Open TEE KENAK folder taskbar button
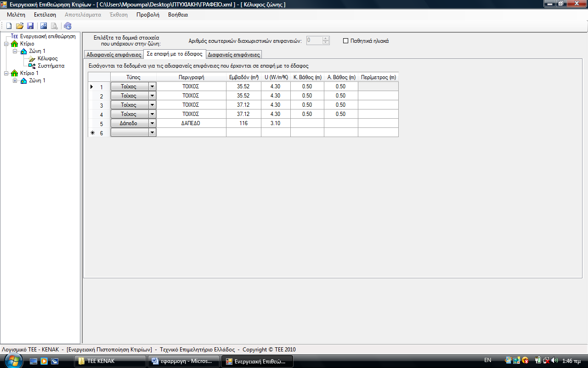The width and height of the screenshot is (588, 368). coord(110,361)
